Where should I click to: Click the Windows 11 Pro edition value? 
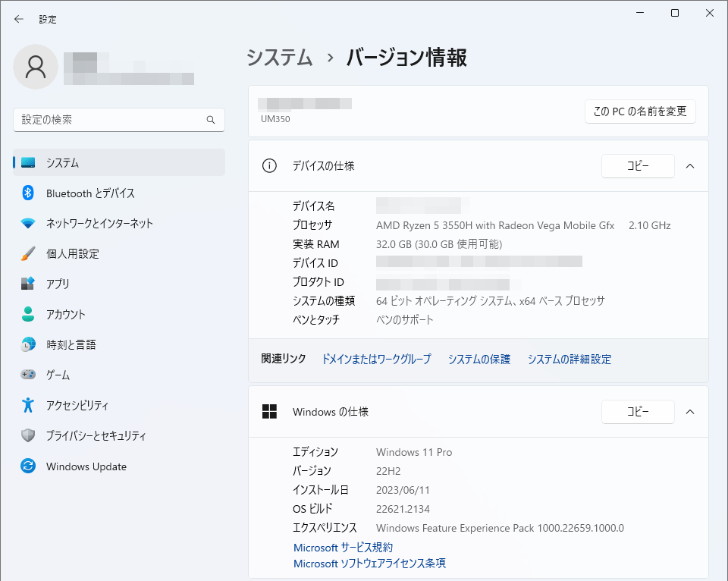pos(414,452)
